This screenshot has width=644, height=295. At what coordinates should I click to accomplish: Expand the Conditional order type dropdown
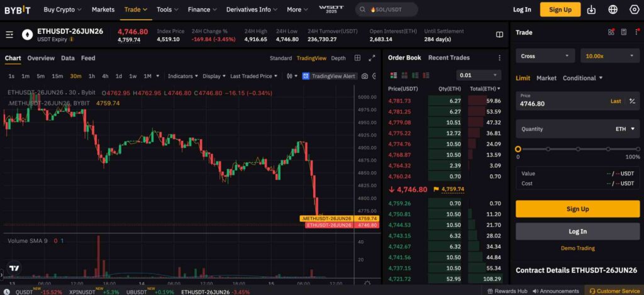point(582,78)
